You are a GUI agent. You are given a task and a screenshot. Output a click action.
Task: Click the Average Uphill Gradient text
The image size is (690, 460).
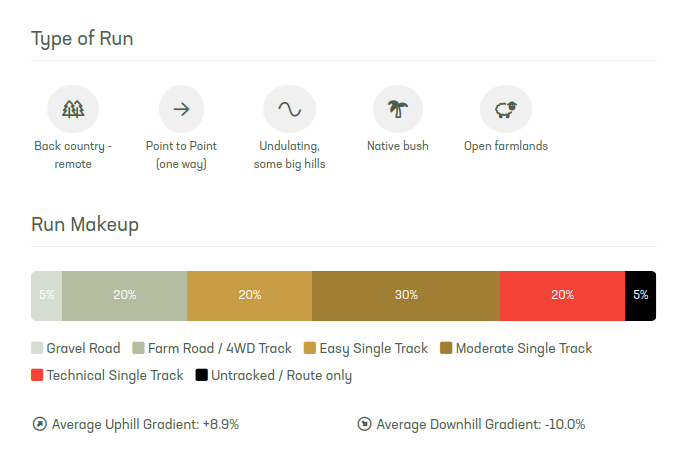pyautogui.click(x=145, y=424)
